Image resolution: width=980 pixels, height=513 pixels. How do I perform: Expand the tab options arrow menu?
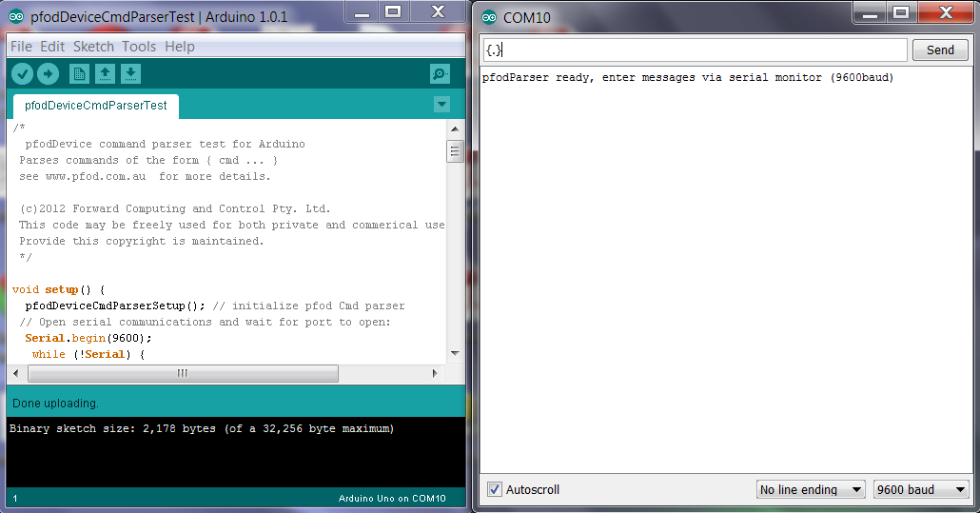coord(441,105)
